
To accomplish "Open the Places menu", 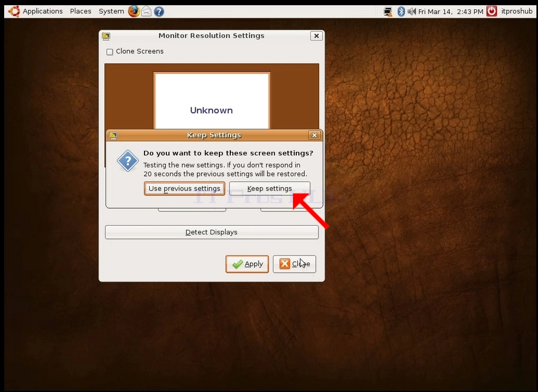I will coord(81,12).
